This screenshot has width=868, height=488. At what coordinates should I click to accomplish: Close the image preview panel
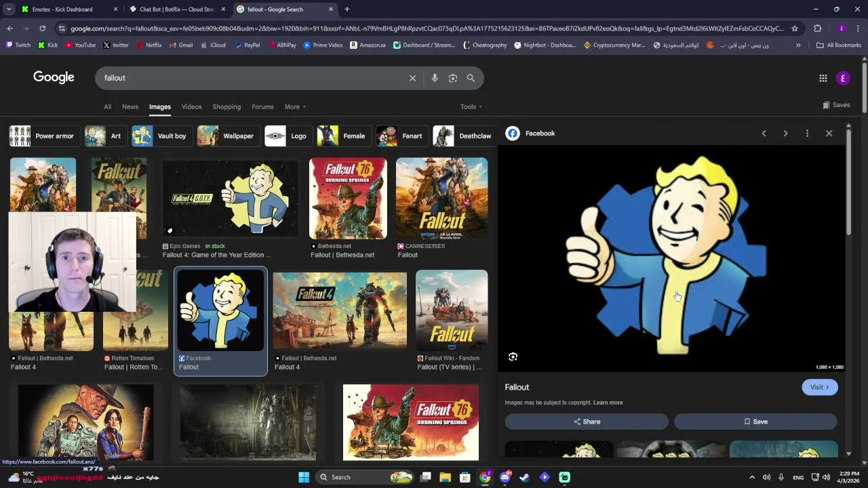click(x=829, y=134)
